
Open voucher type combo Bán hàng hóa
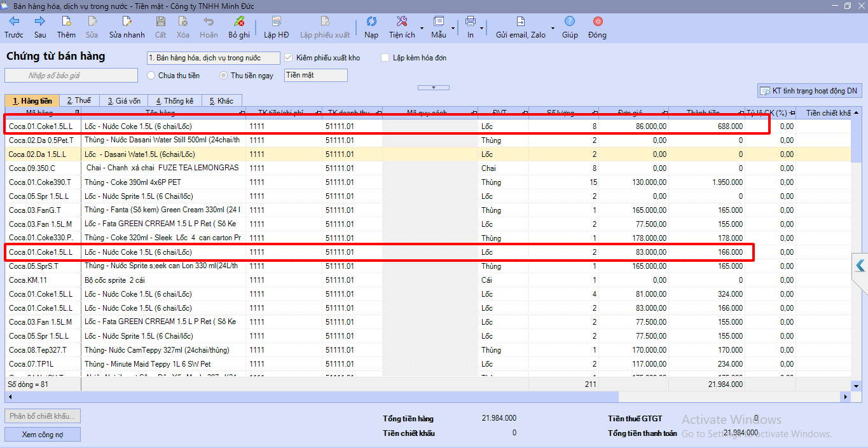(213, 58)
